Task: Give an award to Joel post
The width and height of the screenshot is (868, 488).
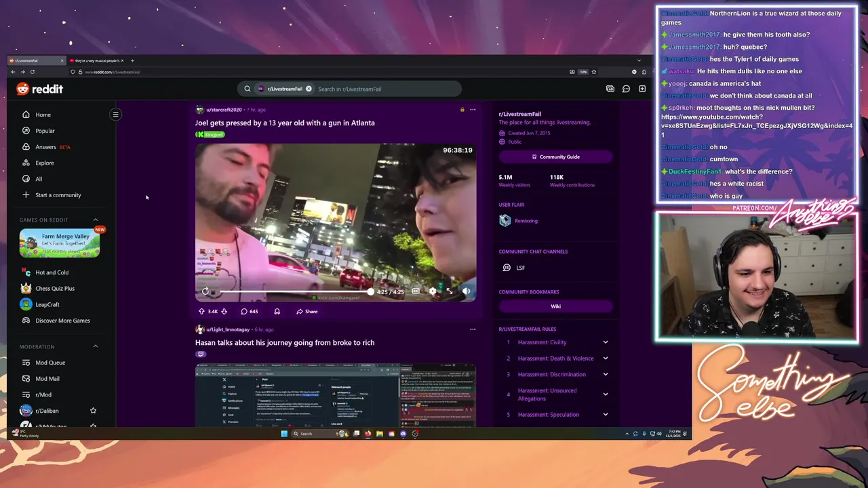Action: [x=277, y=312]
